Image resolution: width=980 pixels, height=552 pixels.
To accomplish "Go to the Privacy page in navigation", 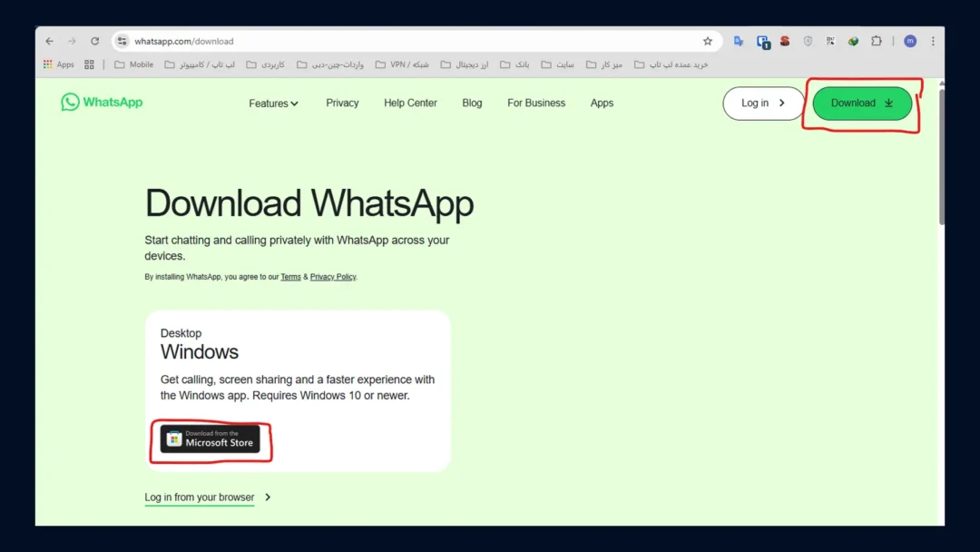I will click(342, 103).
